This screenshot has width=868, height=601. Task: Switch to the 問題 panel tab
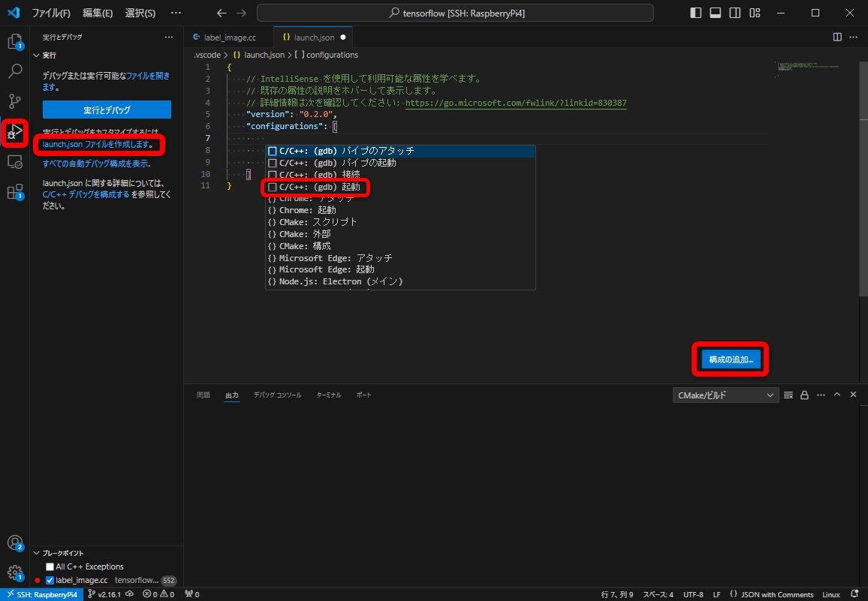click(203, 395)
